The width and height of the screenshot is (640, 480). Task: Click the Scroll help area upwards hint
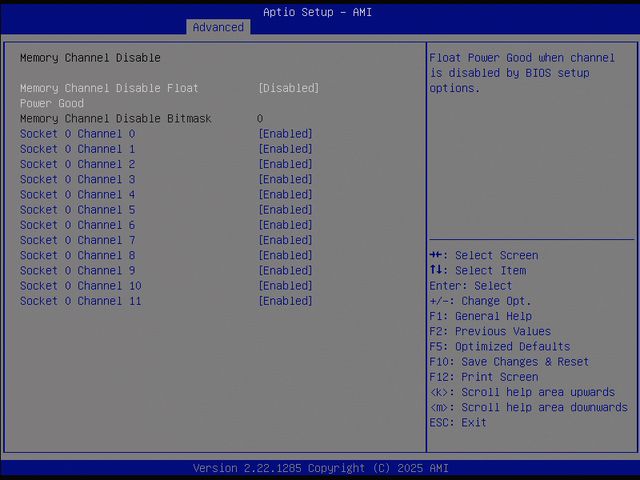point(522,392)
